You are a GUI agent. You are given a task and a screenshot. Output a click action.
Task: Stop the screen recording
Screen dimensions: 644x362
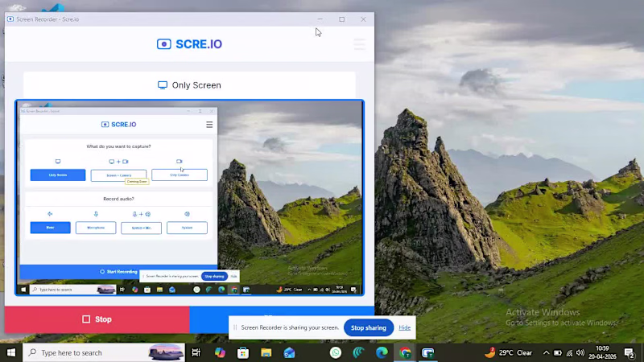click(97, 319)
